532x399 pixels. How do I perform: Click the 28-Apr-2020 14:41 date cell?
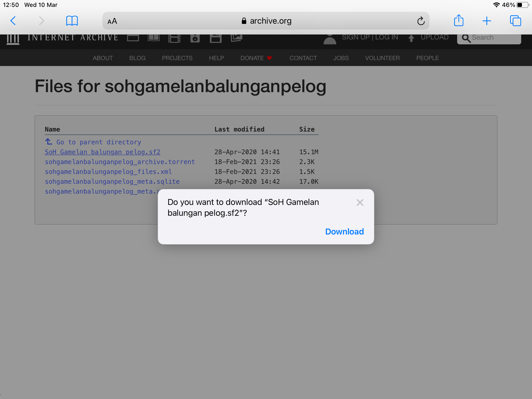(x=247, y=152)
